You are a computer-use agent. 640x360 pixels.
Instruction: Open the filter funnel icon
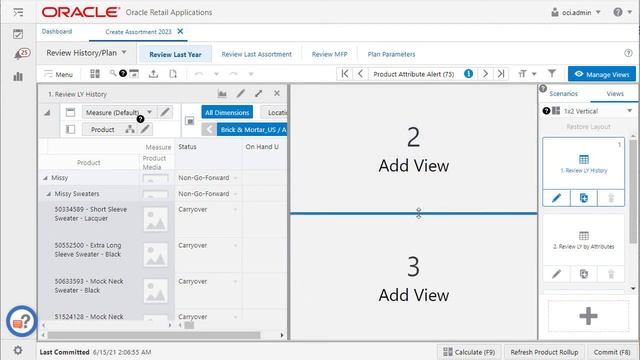point(552,73)
